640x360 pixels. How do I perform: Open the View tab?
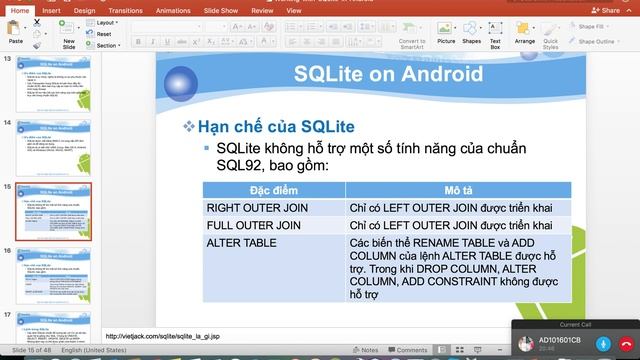(293, 11)
